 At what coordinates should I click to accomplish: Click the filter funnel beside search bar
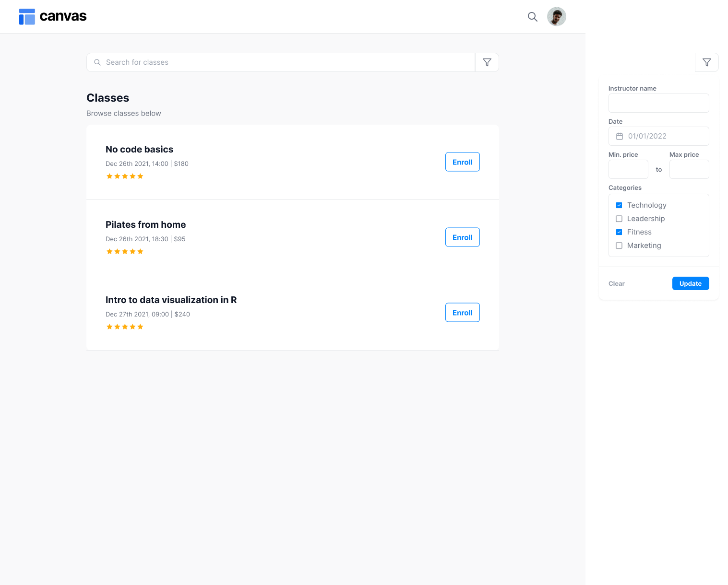487,62
